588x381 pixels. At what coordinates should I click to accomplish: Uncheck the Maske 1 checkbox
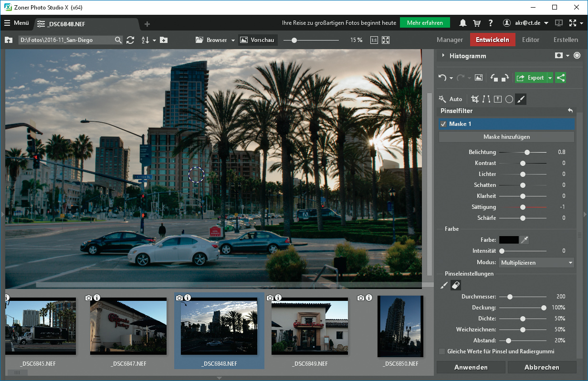443,124
